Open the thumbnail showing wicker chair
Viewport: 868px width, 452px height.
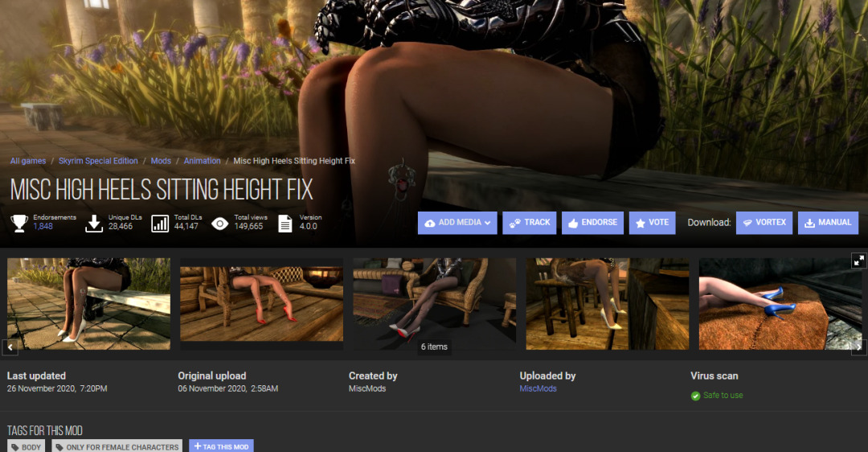point(435,303)
